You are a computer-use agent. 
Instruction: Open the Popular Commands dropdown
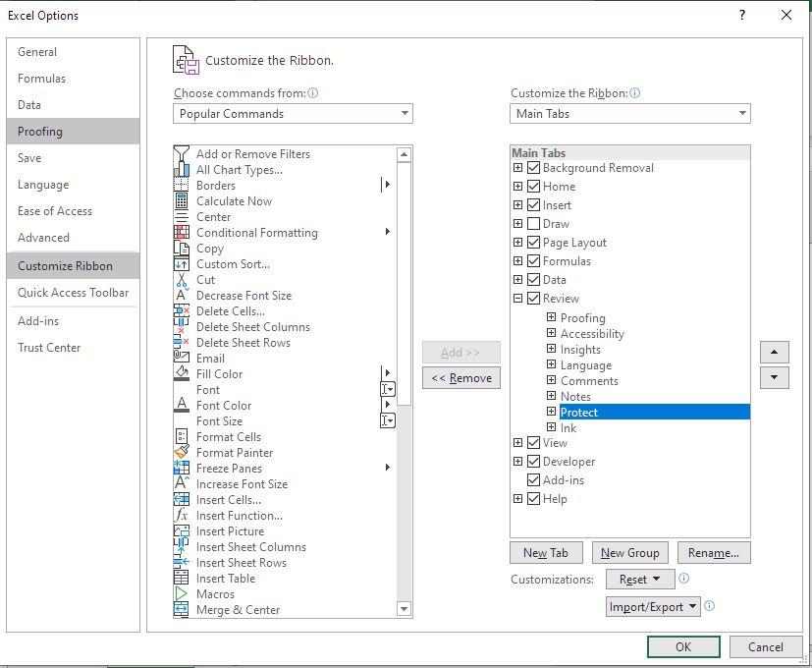(292, 113)
